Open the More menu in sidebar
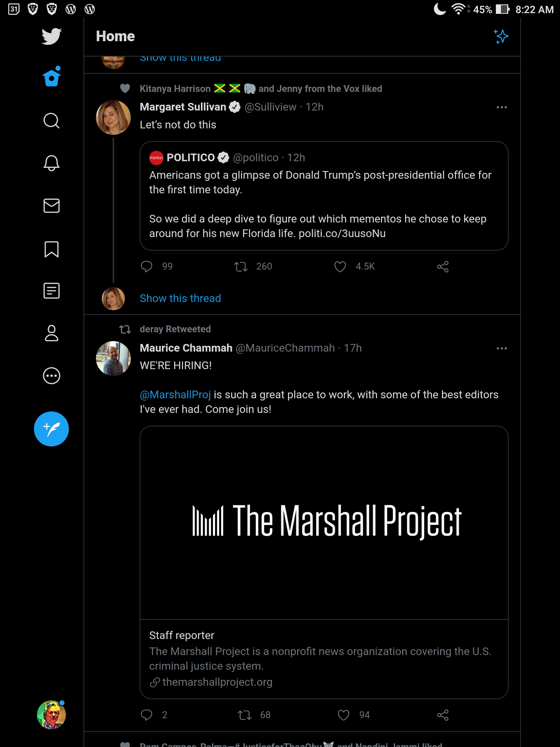 coord(51,376)
